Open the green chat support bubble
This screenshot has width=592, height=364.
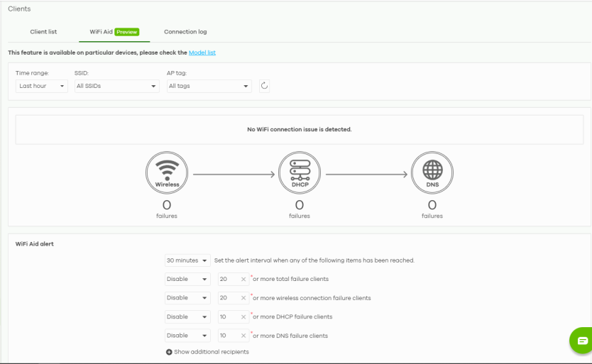point(581,341)
